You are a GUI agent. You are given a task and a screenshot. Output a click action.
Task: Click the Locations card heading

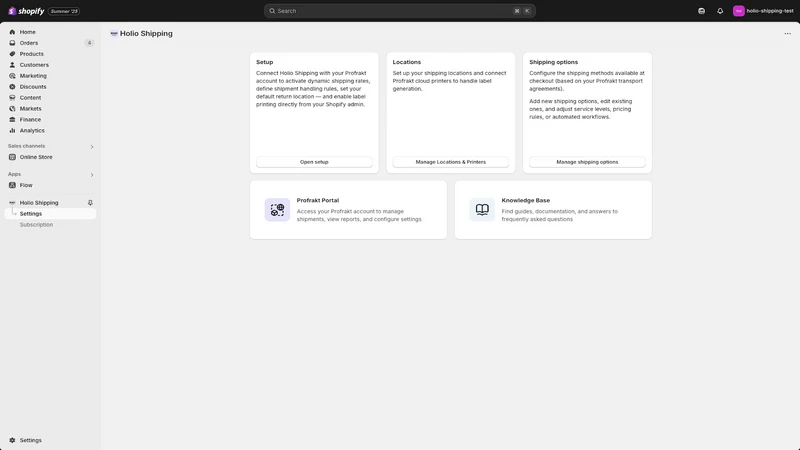407,62
